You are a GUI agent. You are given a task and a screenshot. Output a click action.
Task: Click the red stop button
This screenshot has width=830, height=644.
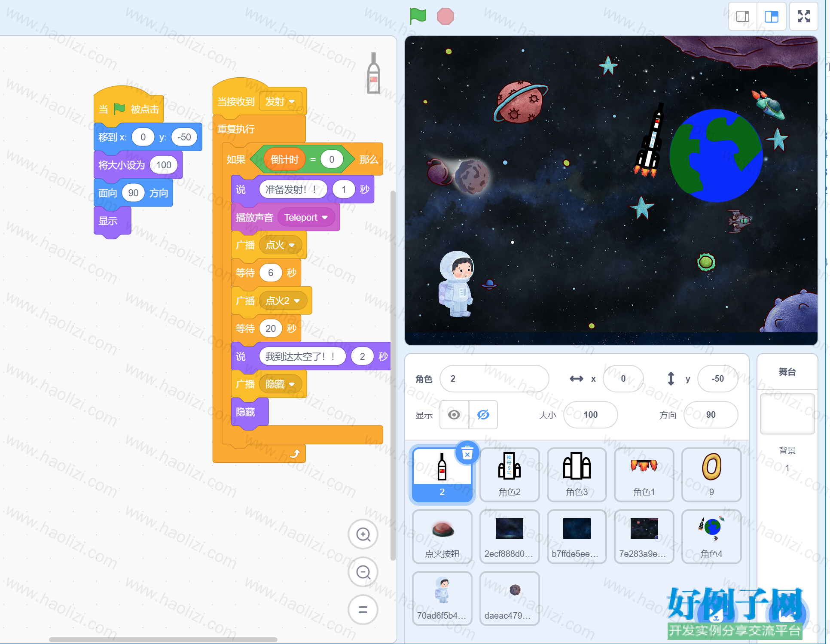pyautogui.click(x=445, y=16)
